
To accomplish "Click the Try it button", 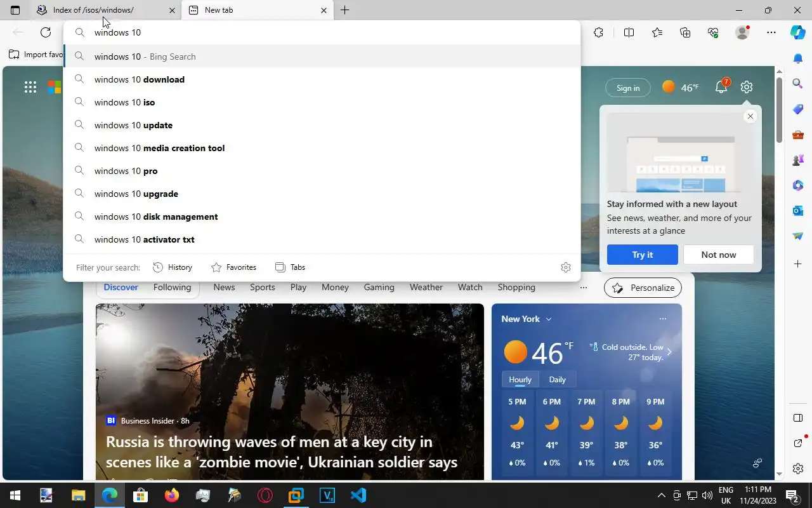I will 643,255.
